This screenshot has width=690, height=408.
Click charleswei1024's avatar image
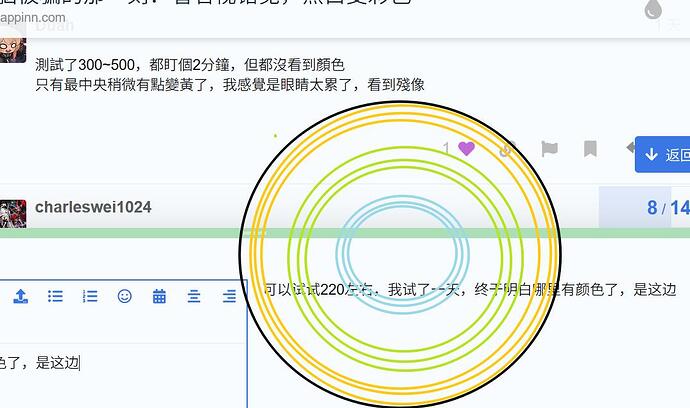click(13, 213)
